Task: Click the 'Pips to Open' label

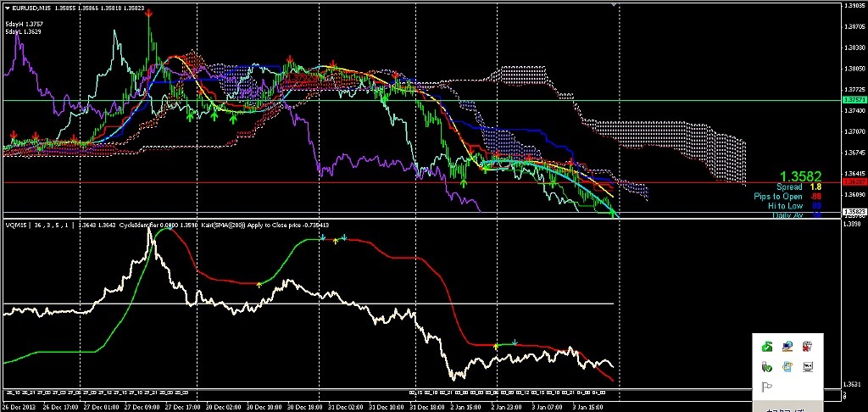Action: (x=778, y=197)
